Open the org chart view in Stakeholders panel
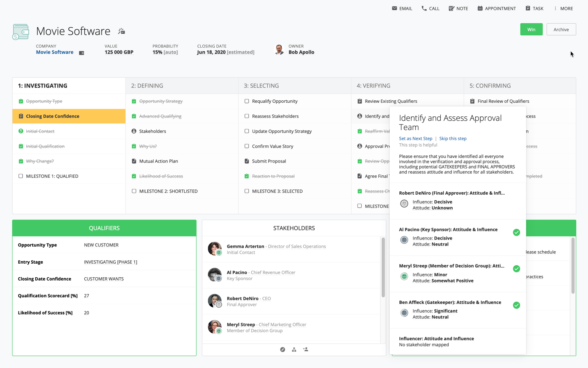This screenshot has height=368, width=588. click(x=294, y=349)
